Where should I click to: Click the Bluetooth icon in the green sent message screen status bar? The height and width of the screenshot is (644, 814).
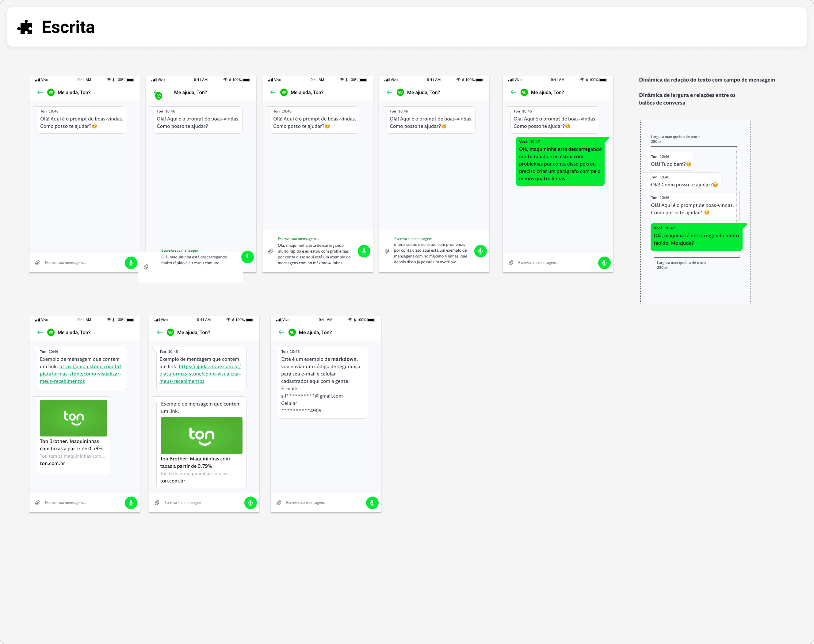click(x=587, y=80)
